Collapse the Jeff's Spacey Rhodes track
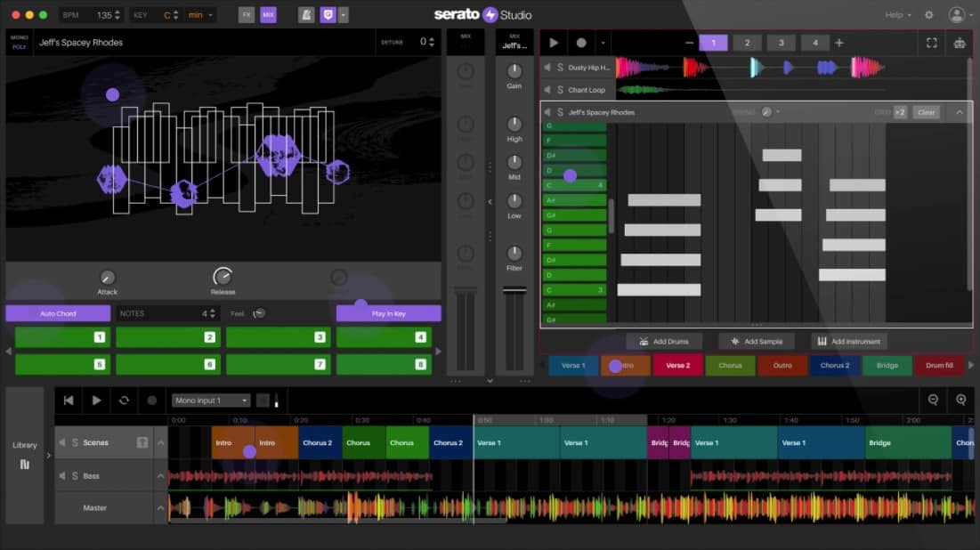The height and width of the screenshot is (550, 980). click(x=960, y=112)
